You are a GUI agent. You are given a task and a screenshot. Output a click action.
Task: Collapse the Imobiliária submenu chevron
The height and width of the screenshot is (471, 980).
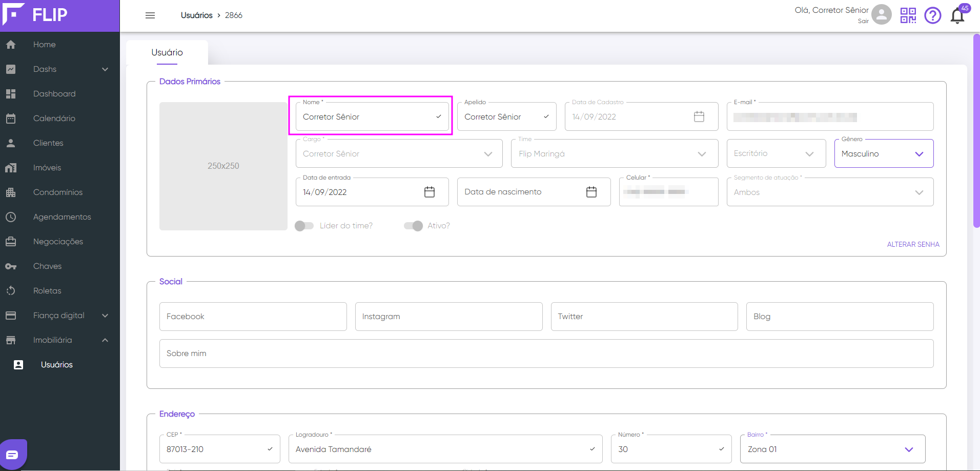[105, 340]
